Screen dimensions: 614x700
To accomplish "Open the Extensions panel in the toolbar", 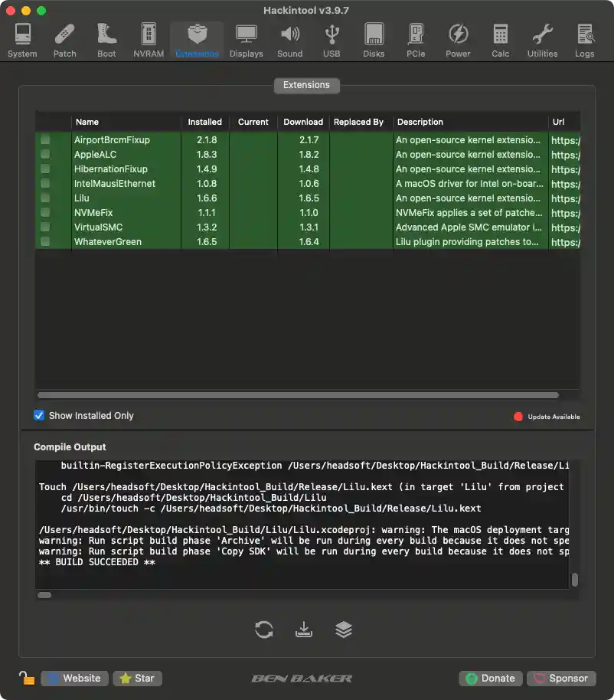I will click(x=197, y=38).
